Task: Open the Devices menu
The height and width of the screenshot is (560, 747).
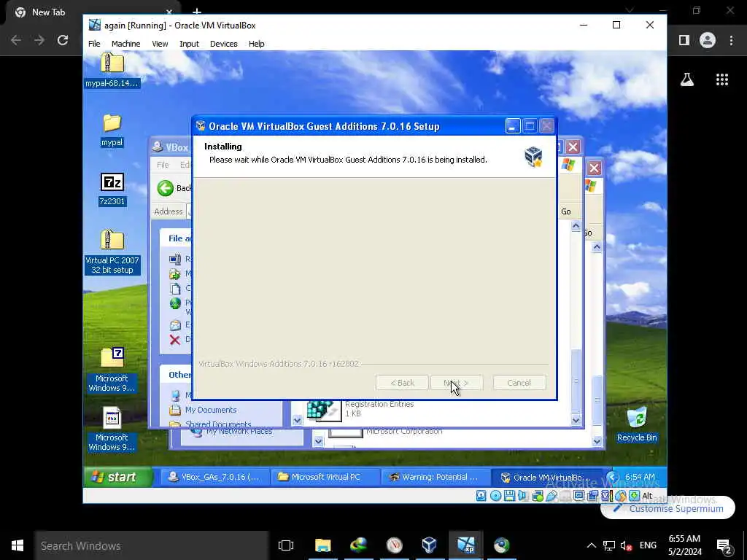Action: point(223,44)
